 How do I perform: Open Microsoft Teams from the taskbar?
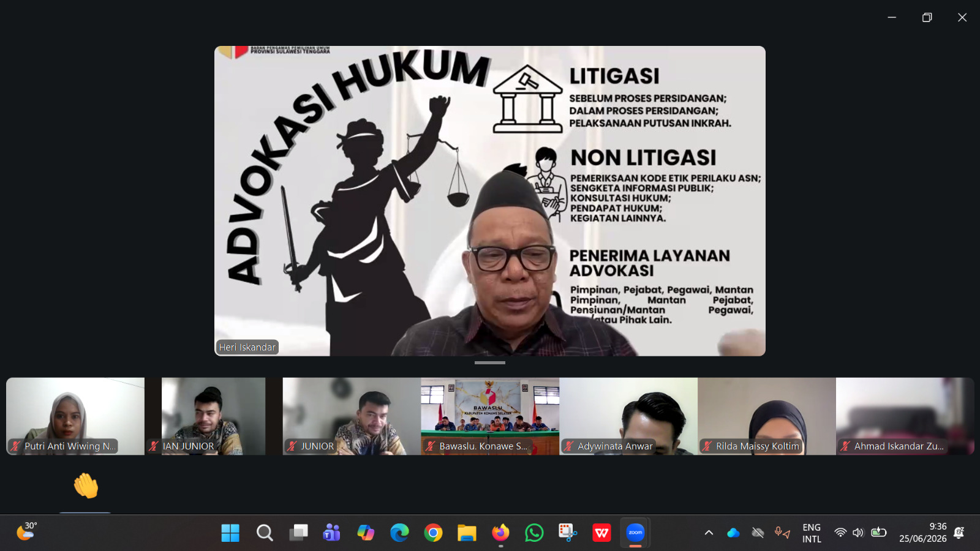[332, 533]
